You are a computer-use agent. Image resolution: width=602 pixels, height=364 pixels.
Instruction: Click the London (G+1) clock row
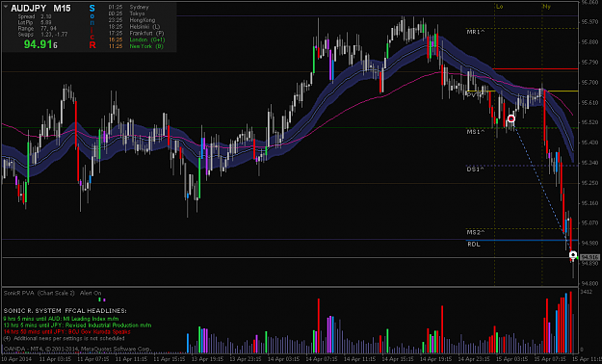tap(137, 39)
